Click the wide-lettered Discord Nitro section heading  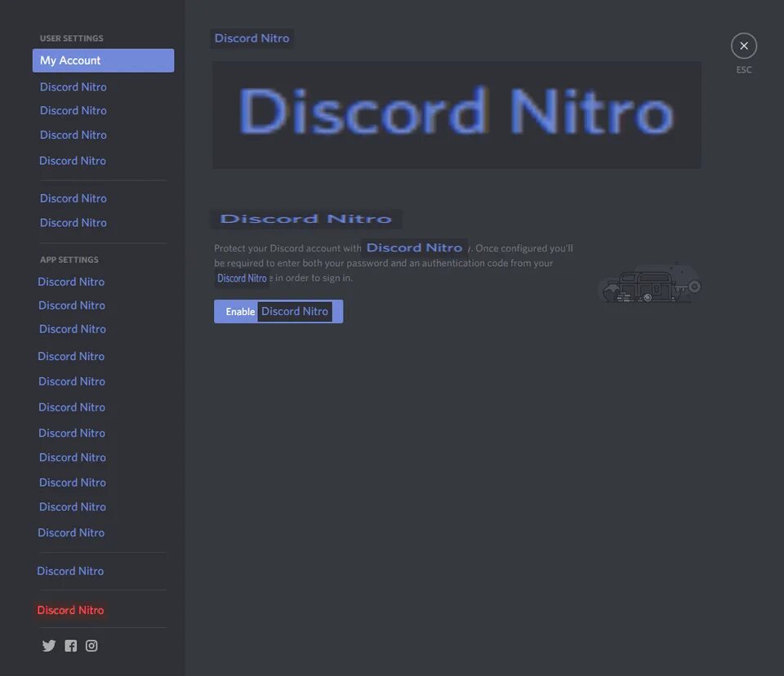click(306, 219)
